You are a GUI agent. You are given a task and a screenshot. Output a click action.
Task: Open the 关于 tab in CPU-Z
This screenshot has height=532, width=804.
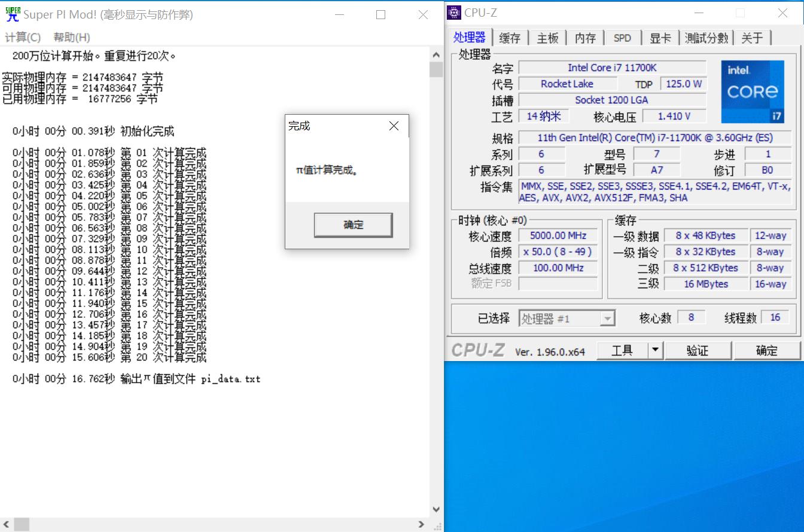point(752,38)
